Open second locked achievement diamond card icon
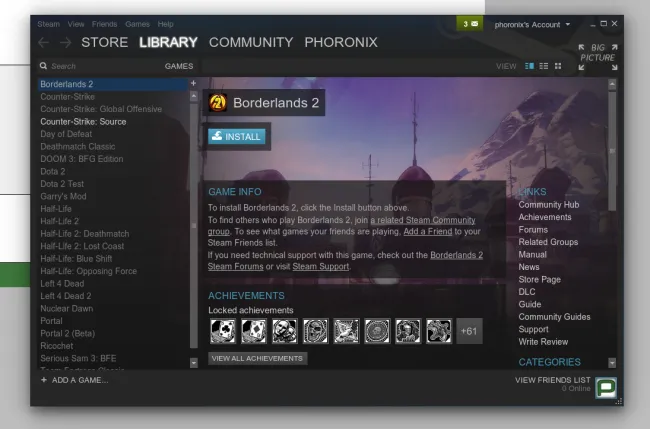This screenshot has height=429, width=650. [x=254, y=331]
